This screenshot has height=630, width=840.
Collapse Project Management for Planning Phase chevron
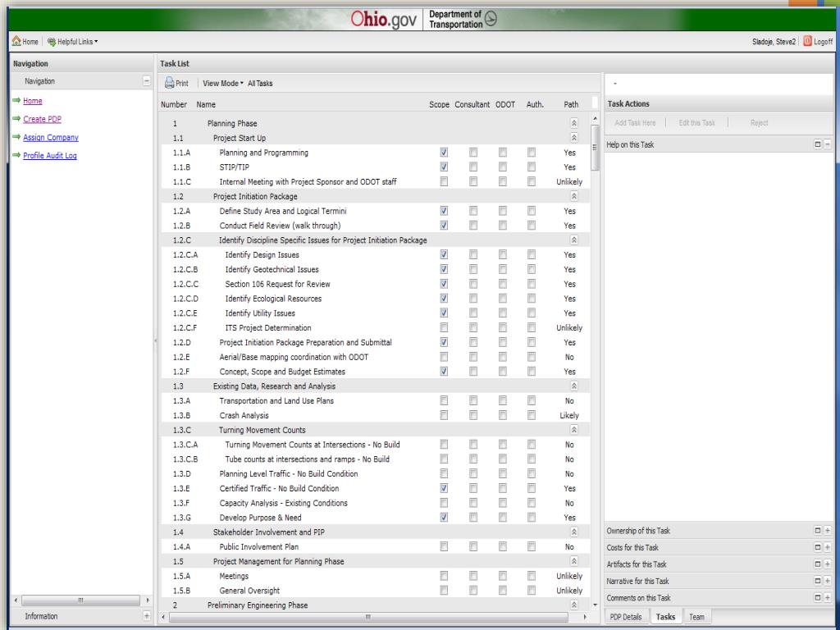[573, 561]
